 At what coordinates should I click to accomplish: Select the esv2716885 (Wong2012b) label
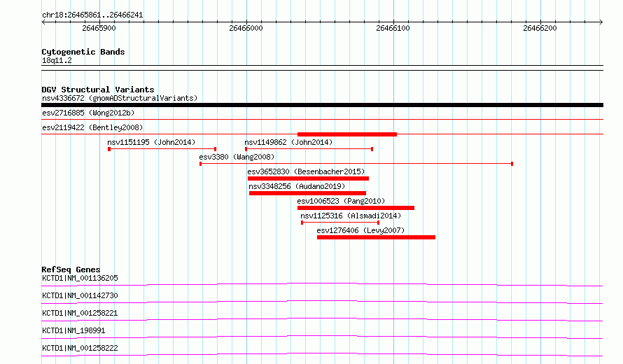[88, 113]
